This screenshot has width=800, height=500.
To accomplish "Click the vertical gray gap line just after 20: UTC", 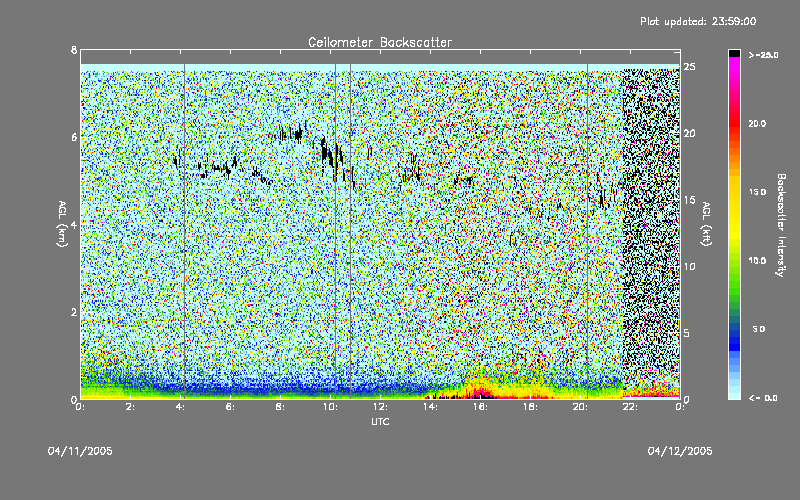I will [587, 231].
